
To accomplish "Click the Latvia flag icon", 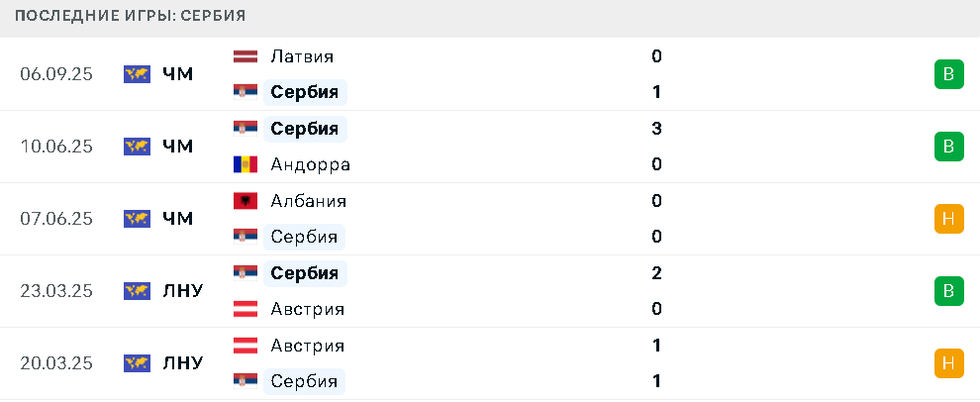I will click(245, 56).
